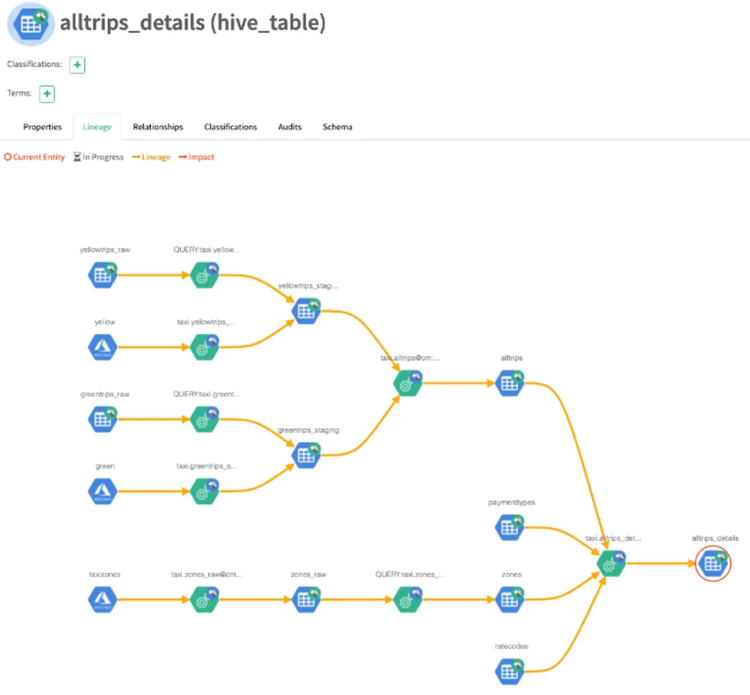Click the hive_table entity icon in header
The image size is (750, 695).
[31, 24]
